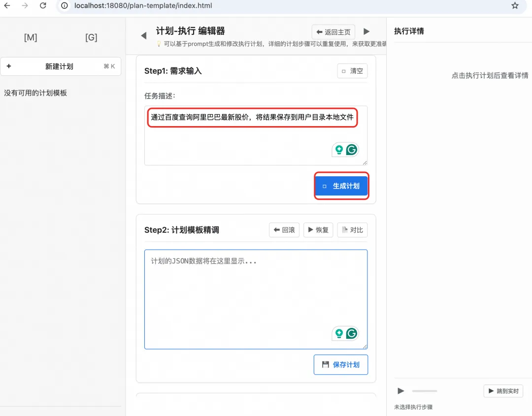The image size is (532, 416).
Task: Jump to live view via 跳到实时
Action: (503, 390)
